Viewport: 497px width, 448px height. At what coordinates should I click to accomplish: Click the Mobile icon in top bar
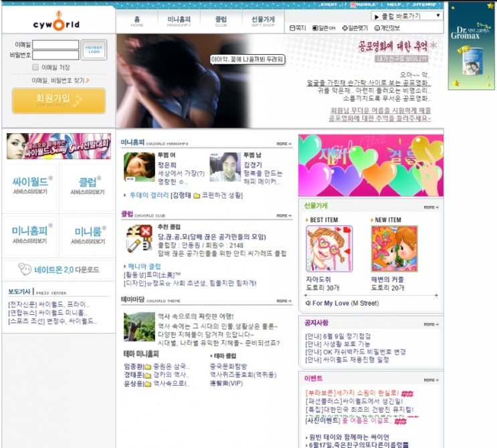353,5
